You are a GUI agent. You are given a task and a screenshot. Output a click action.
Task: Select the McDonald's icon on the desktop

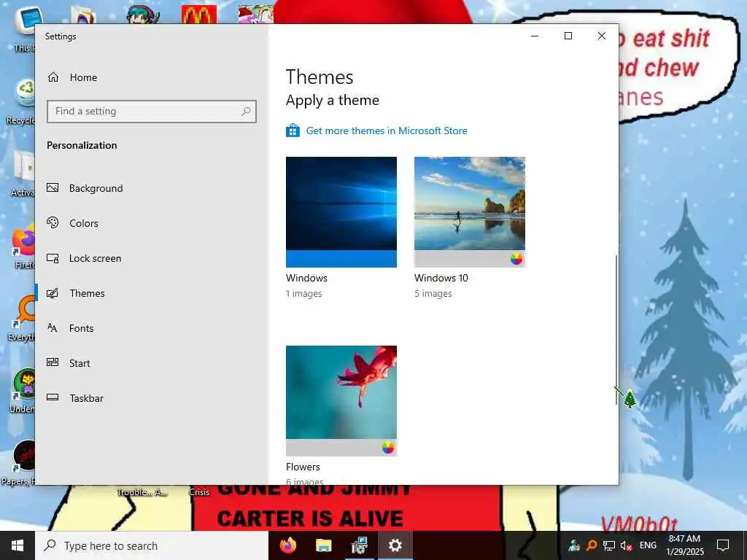[x=199, y=15]
